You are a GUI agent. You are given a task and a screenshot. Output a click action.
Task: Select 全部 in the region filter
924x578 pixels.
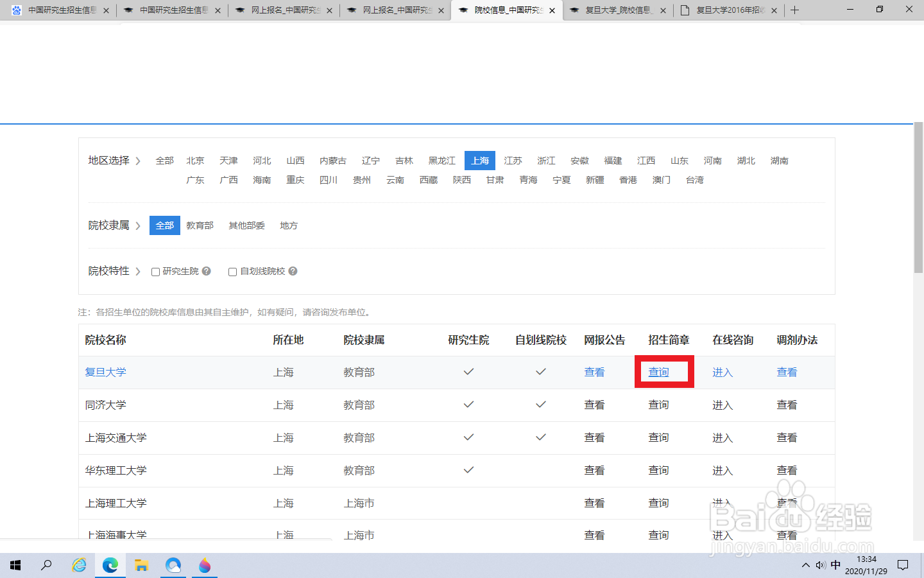pyautogui.click(x=165, y=161)
